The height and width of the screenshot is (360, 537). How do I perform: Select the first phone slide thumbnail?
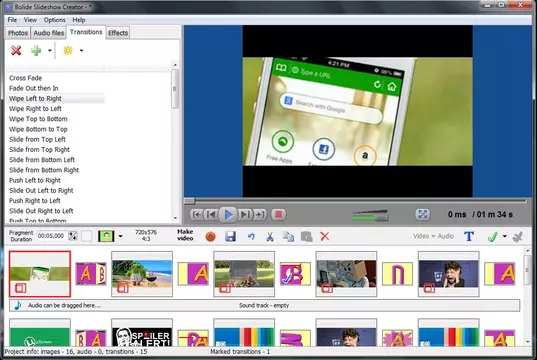click(40, 274)
